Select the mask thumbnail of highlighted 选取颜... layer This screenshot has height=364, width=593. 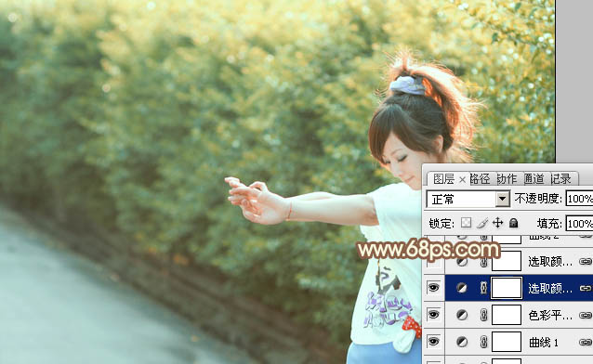point(507,288)
